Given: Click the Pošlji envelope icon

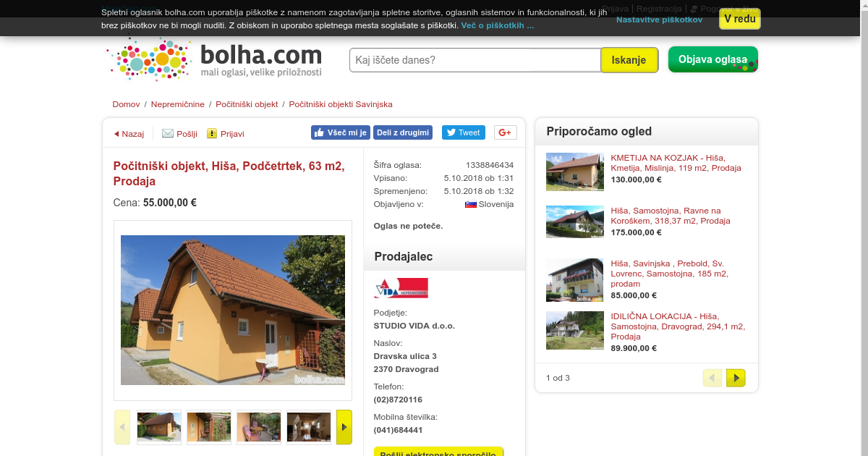Looking at the screenshot, I should [x=168, y=133].
